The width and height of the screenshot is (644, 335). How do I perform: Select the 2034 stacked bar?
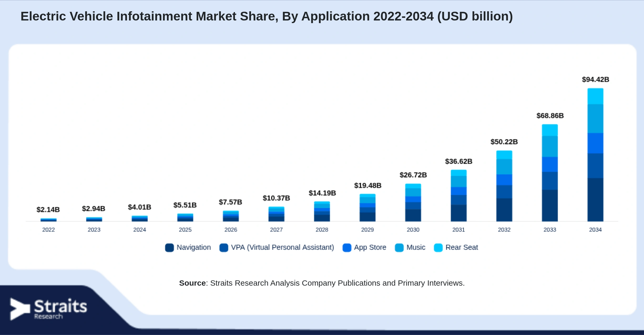tap(595, 155)
